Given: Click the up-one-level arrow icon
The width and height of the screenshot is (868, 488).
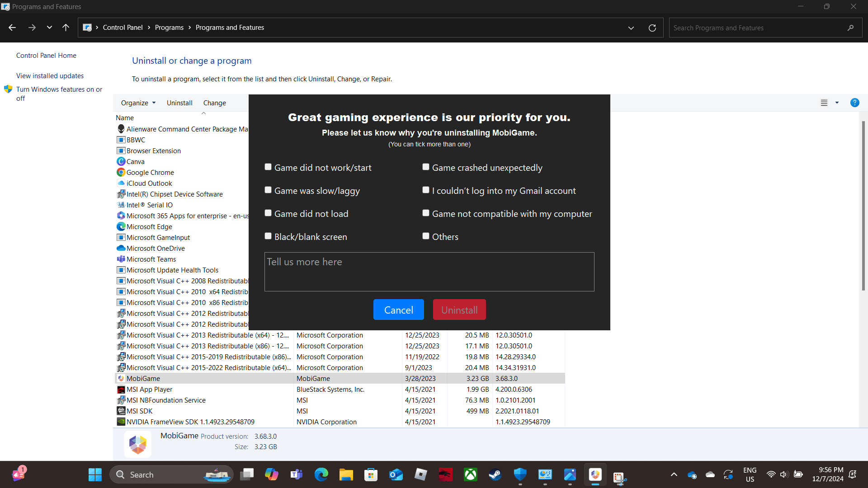Looking at the screenshot, I should point(66,28).
